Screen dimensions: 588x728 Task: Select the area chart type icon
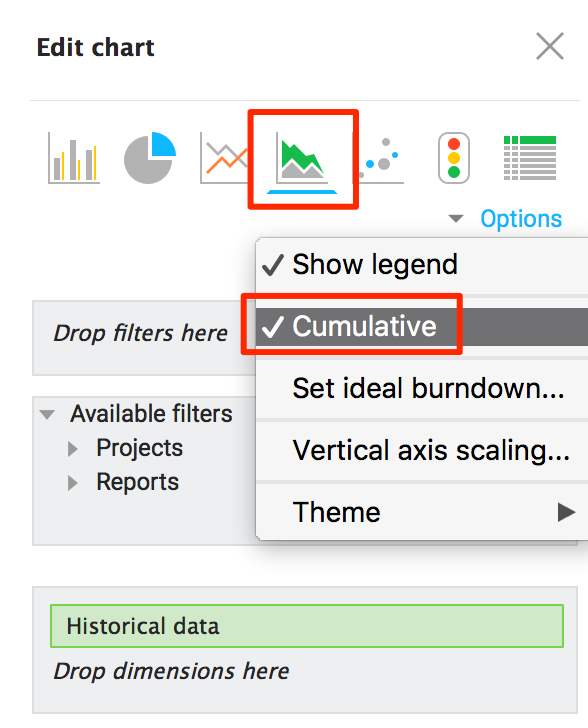[x=302, y=159]
